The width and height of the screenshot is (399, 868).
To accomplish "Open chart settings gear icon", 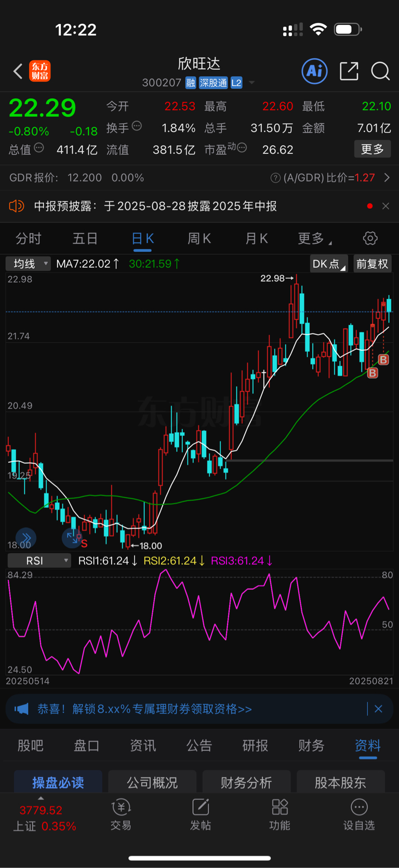I will (370, 238).
